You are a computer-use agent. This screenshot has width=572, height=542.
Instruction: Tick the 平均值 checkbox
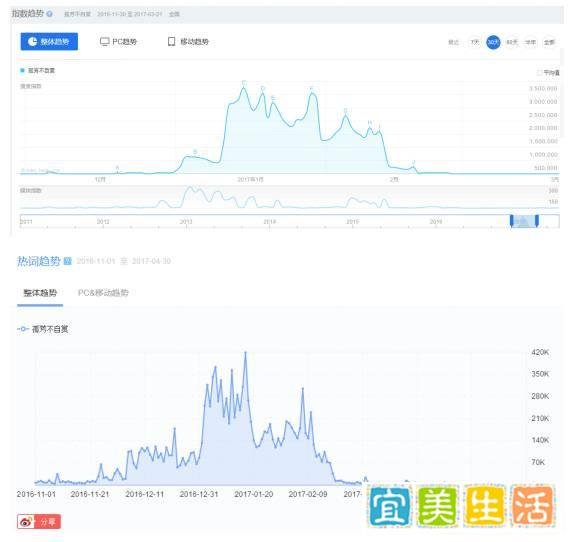[x=540, y=73]
